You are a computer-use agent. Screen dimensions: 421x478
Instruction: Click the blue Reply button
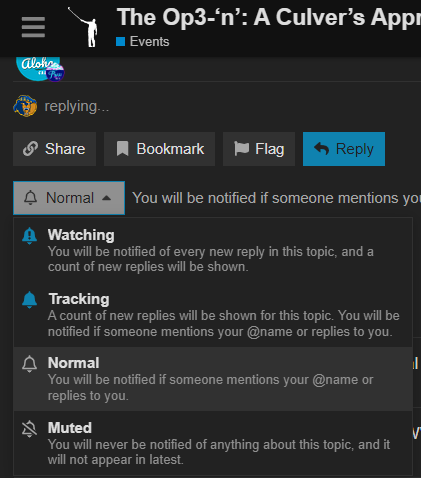click(x=344, y=149)
